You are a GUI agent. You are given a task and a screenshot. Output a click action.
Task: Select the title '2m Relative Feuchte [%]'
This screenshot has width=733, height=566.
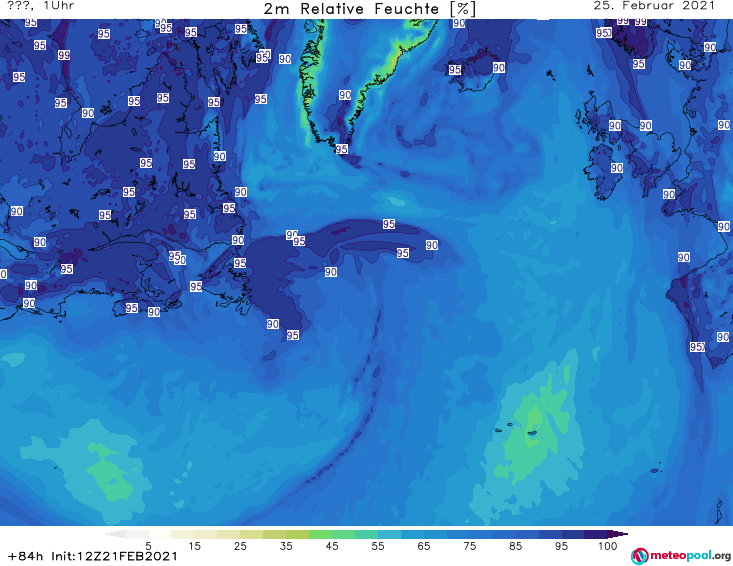point(369,9)
